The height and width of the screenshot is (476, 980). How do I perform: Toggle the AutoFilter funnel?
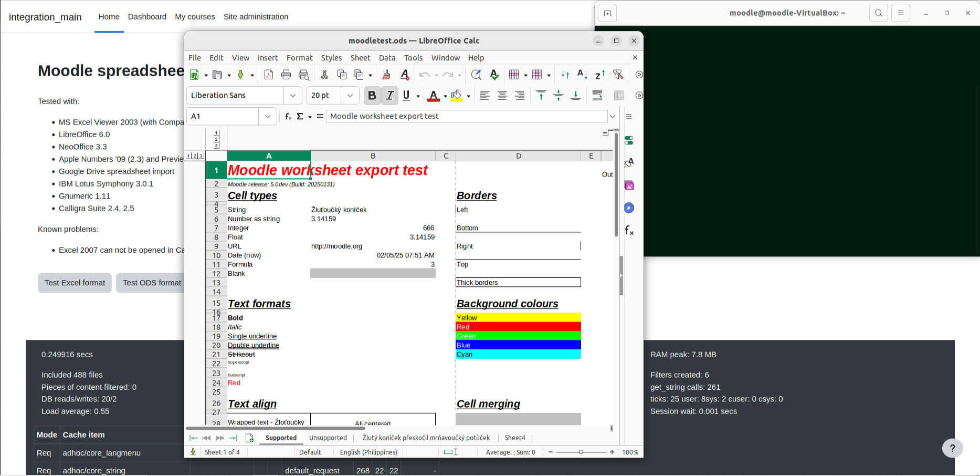618,75
